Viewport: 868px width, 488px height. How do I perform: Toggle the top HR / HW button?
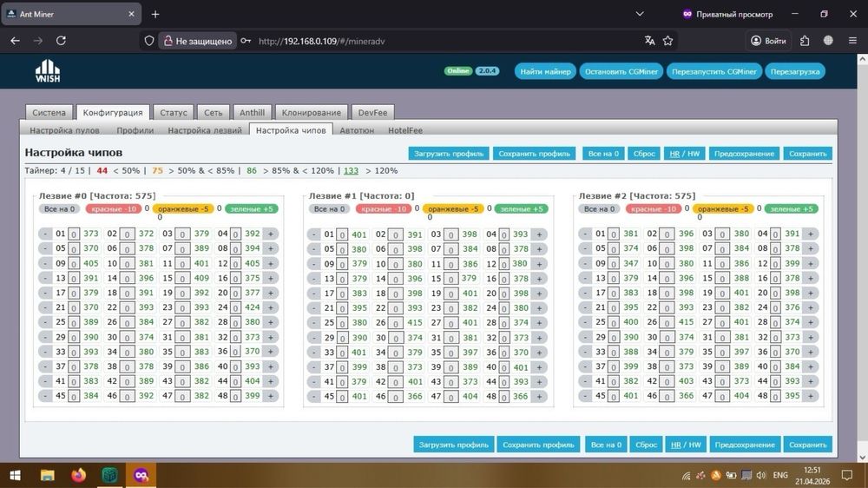[x=684, y=154]
